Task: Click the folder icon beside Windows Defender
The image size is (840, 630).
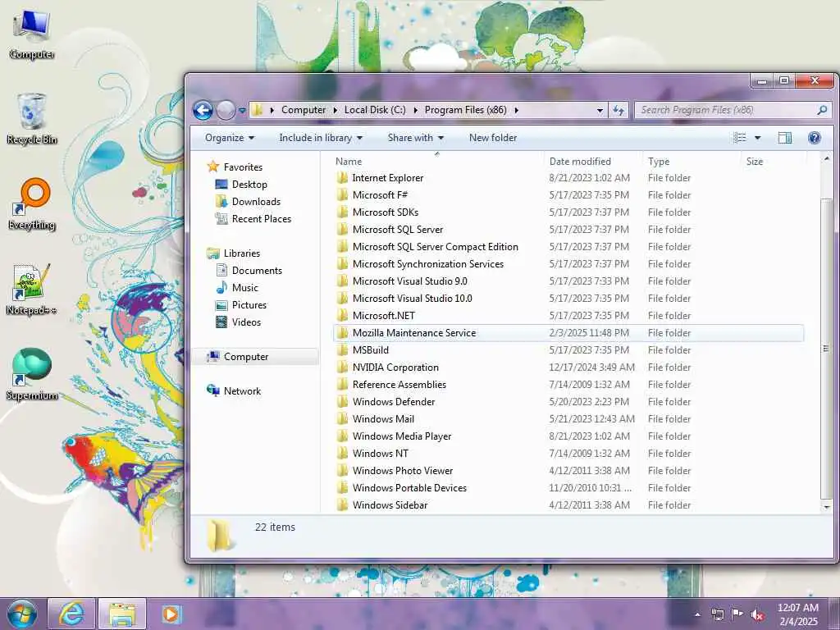Action: 342,401
